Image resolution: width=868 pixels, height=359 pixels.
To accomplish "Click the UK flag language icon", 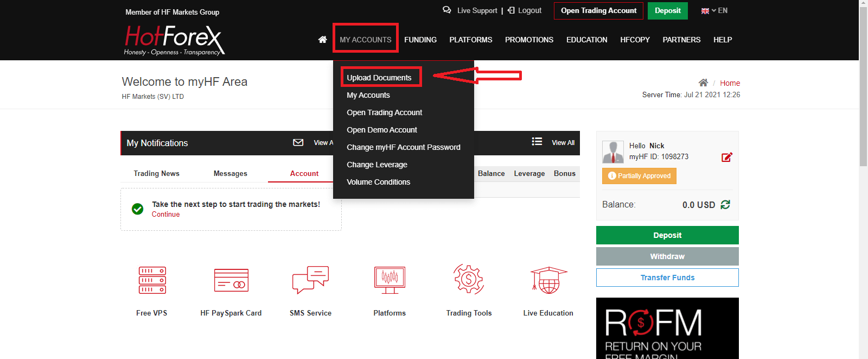I will (705, 11).
